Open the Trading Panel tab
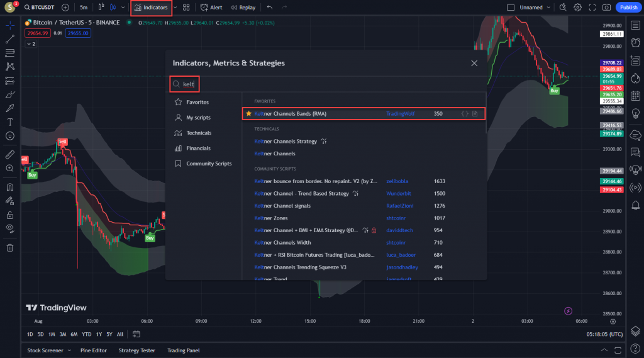 (184, 350)
